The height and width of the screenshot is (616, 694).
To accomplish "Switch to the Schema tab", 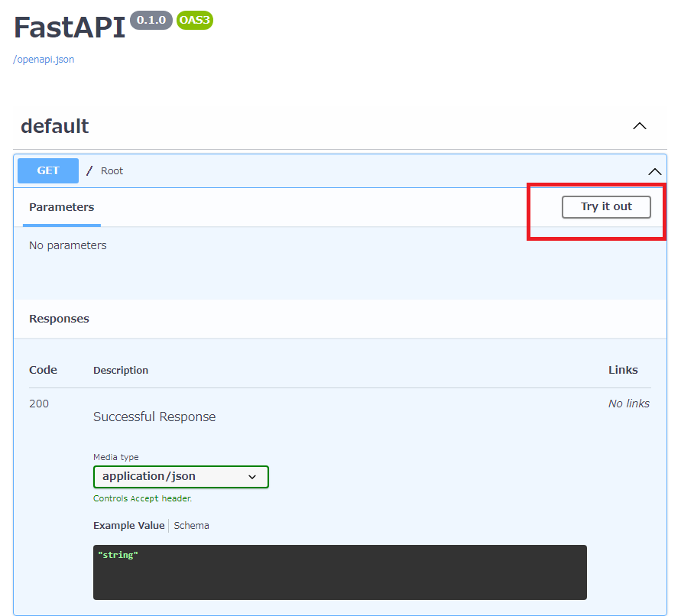I will (x=191, y=526).
